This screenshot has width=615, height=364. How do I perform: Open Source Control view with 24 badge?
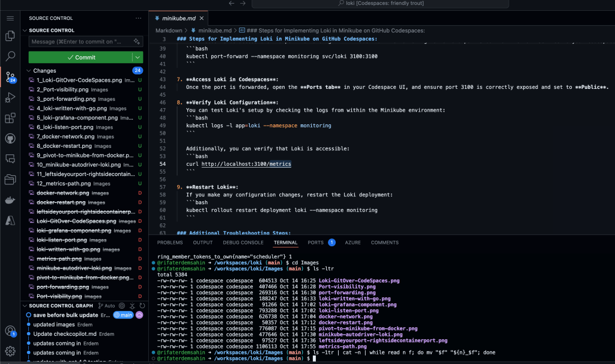(x=10, y=77)
